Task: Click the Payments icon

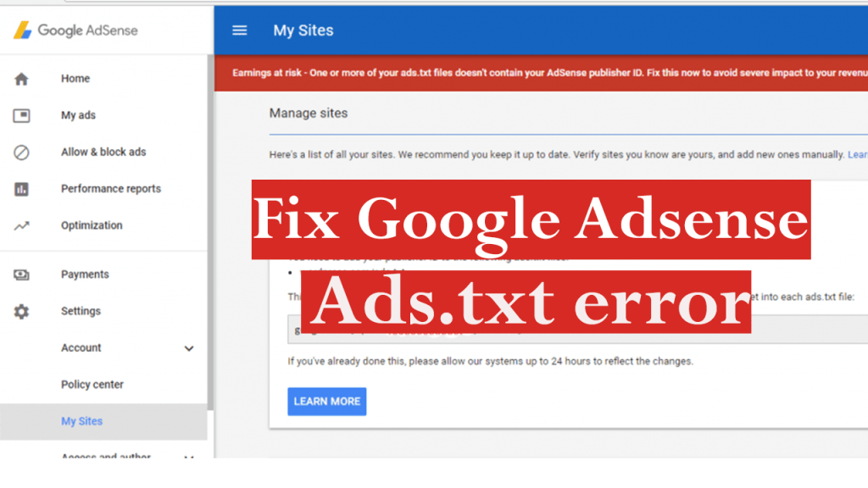Action: tap(21, 274)
